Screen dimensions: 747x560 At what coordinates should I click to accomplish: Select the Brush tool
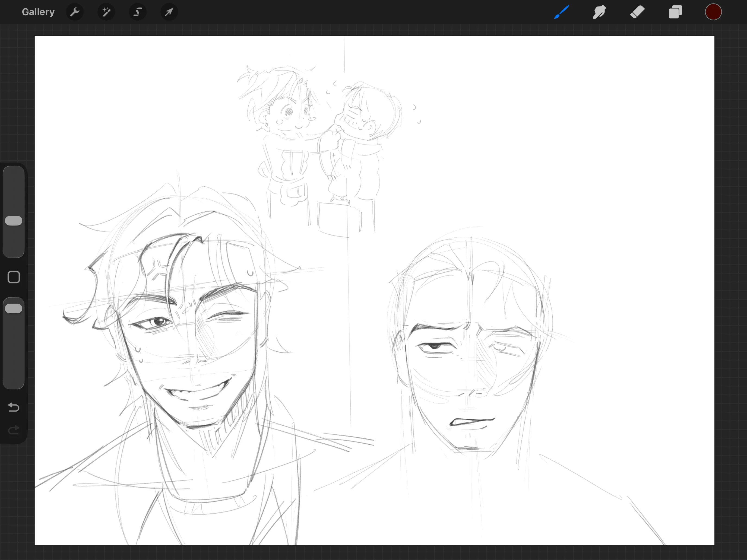pos(562,12)
